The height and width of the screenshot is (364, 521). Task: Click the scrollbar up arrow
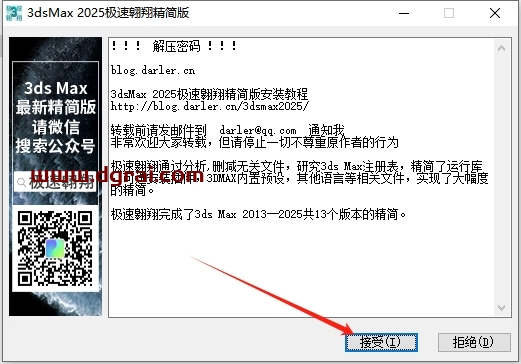[x=501, y=48]
